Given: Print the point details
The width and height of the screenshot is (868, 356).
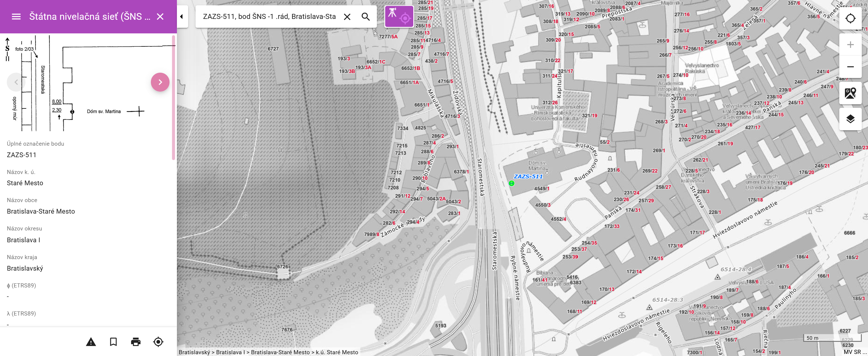Looking at the screenshot, I should (x=136, y=342).
